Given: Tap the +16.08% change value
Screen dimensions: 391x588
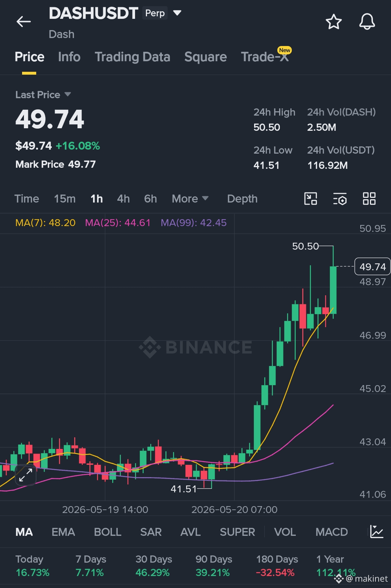Looking at the screenshot, I should coord(78,146).
